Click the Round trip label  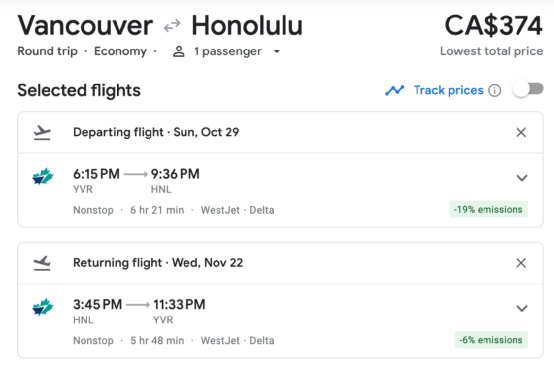tap(47, 51)
